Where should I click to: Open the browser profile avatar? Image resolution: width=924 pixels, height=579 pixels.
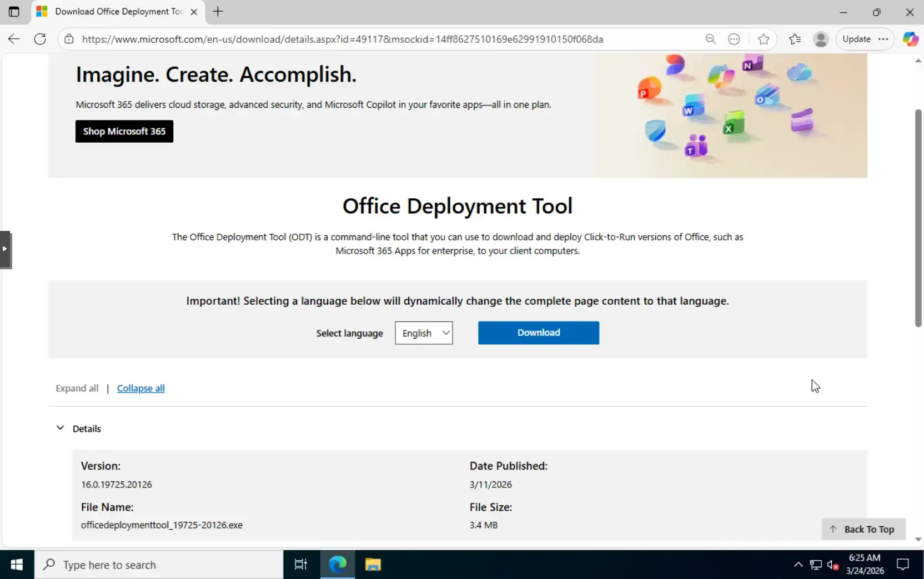coord(820,39)
